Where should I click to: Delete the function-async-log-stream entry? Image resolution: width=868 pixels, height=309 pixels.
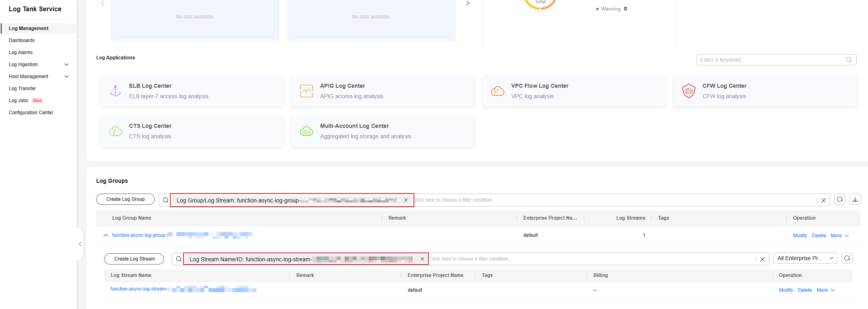(x=805, y=290)
